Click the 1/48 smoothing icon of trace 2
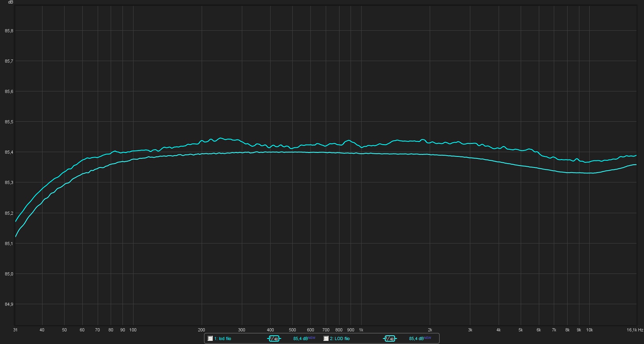The height and width of the screenshot is (344, 644). [390, 338]
